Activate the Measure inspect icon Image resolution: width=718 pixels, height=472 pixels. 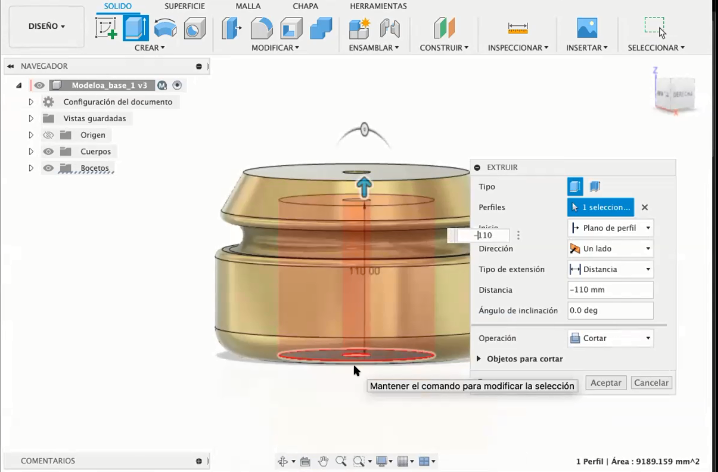tap(518, 28)
